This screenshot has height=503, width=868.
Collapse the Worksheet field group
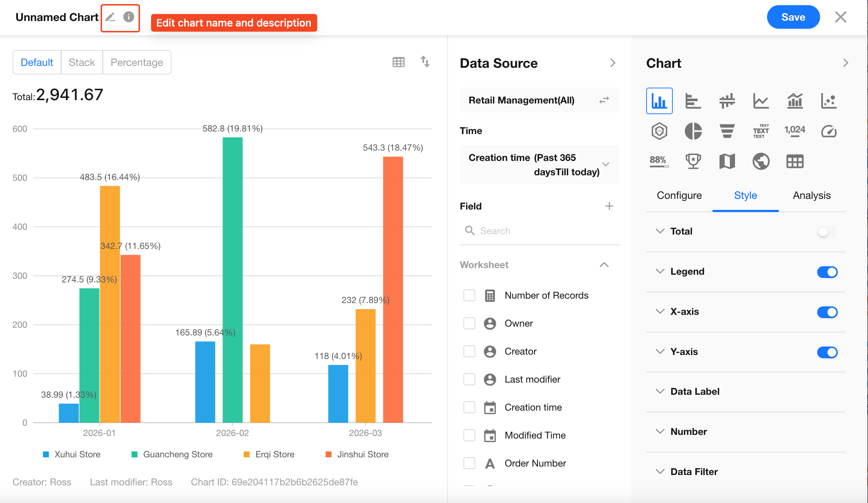tap(604, 265)
